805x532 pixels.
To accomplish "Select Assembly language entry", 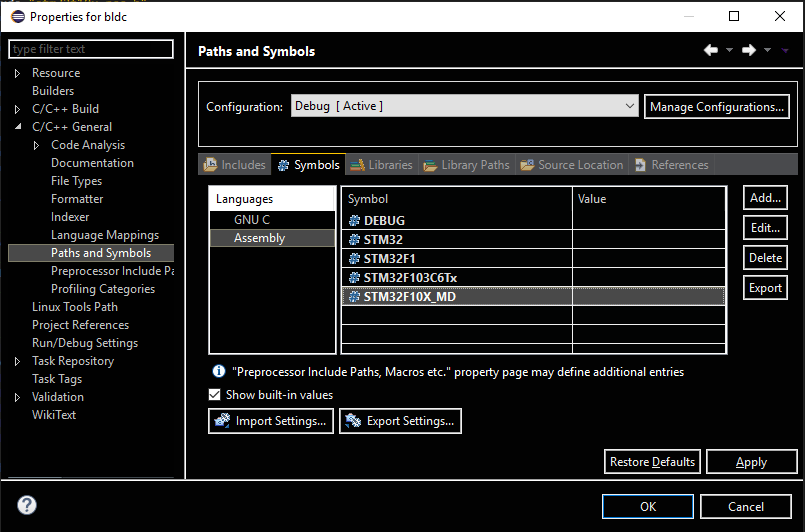I will [x=272, y=238].
